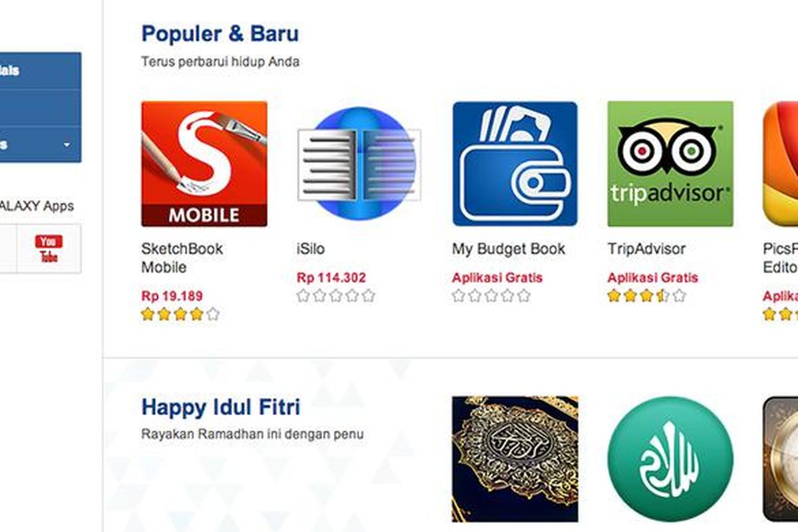The image size is (798, 532).
Task: Select the top blue sidebar menu item
Action: (41, 70)
